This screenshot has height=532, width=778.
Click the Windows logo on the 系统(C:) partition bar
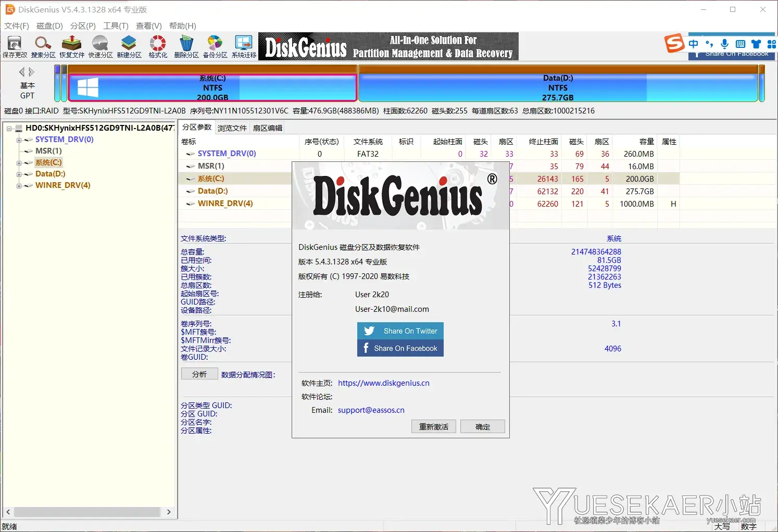(88, 87)
